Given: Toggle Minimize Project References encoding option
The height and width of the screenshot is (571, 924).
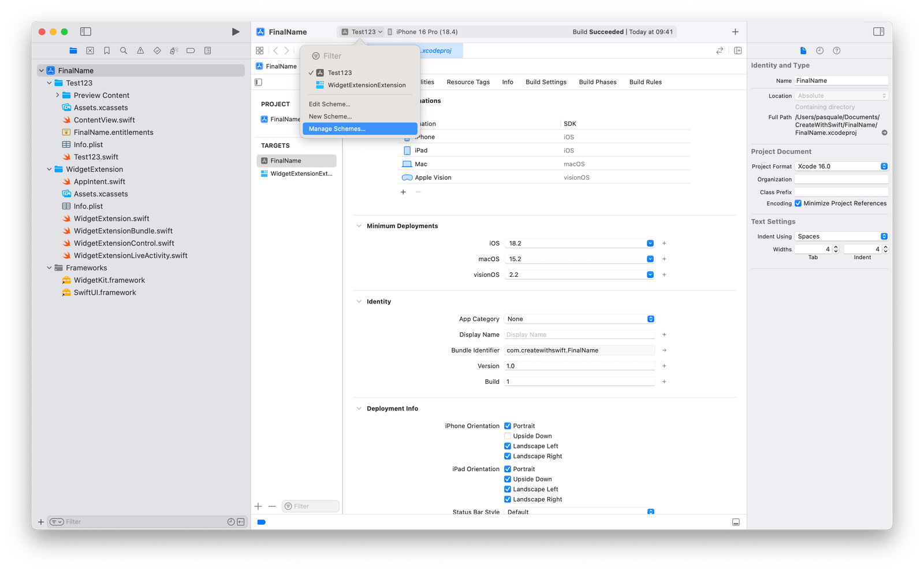Looking at the screenshot, I should pyautogui.click(x=798, y=203).
